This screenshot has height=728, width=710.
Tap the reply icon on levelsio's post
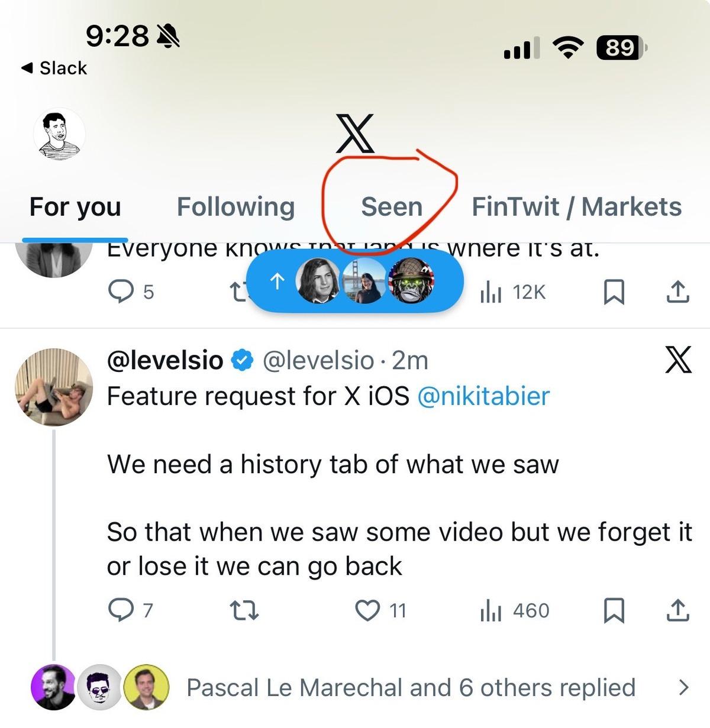click(121, 610)
